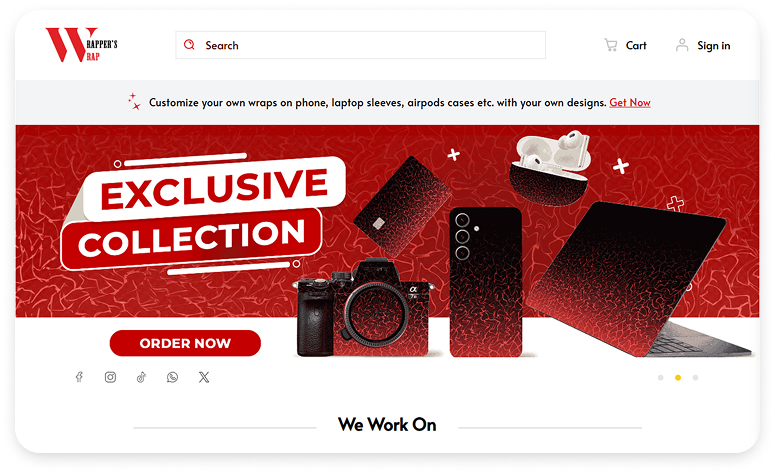Screen dimensions: 775x473
Task: Select the first carousel dot
Action: [x=660, y=378]
